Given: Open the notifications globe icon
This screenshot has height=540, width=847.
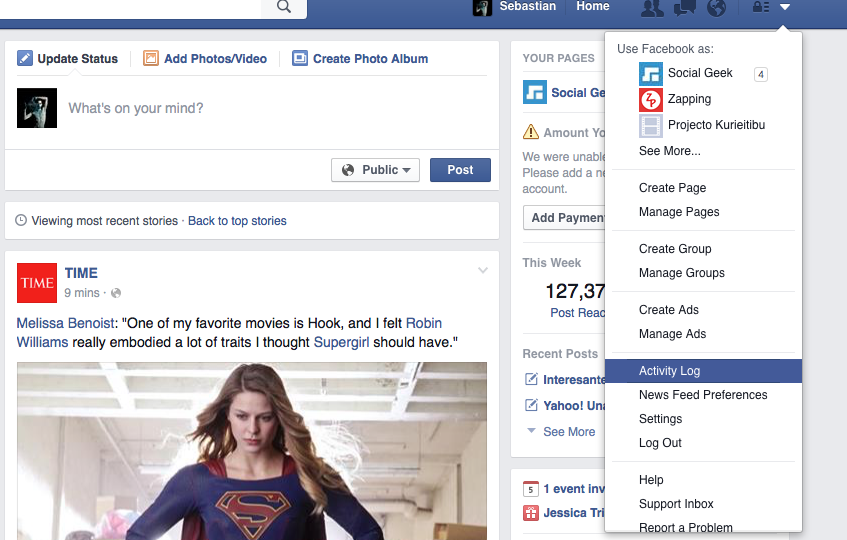Looking at the screenshot, I should 716,8.
